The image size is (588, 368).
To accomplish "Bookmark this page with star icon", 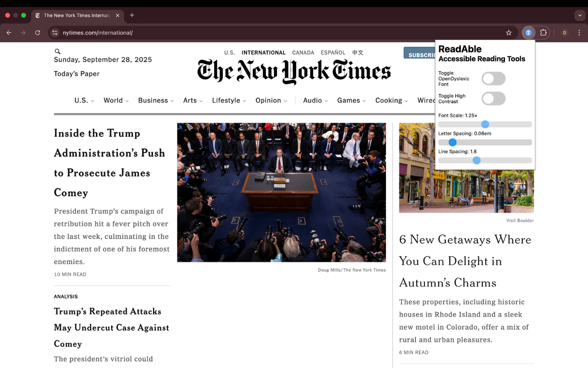I will pyautogui.click(x=509, y=33).
